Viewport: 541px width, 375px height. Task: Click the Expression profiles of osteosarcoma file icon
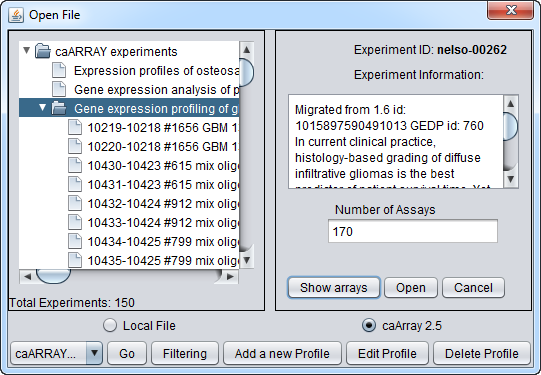coord(59,70)
